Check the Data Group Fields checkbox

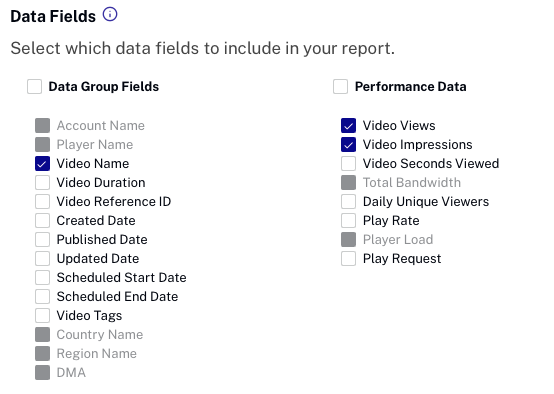pyautogui.click(x=34, y=87)
